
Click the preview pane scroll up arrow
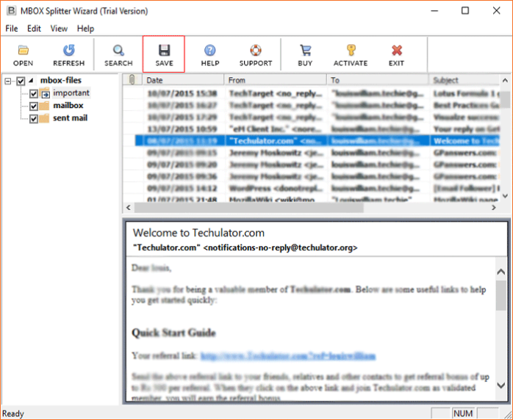(x=501, y=272)
